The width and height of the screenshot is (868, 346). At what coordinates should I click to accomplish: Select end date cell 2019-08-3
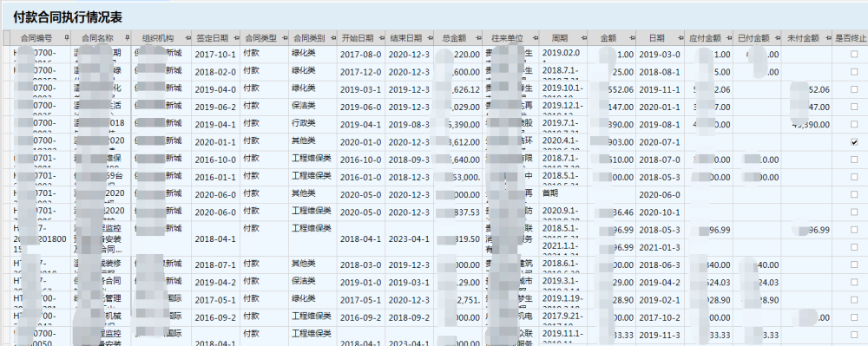[410, 124]
